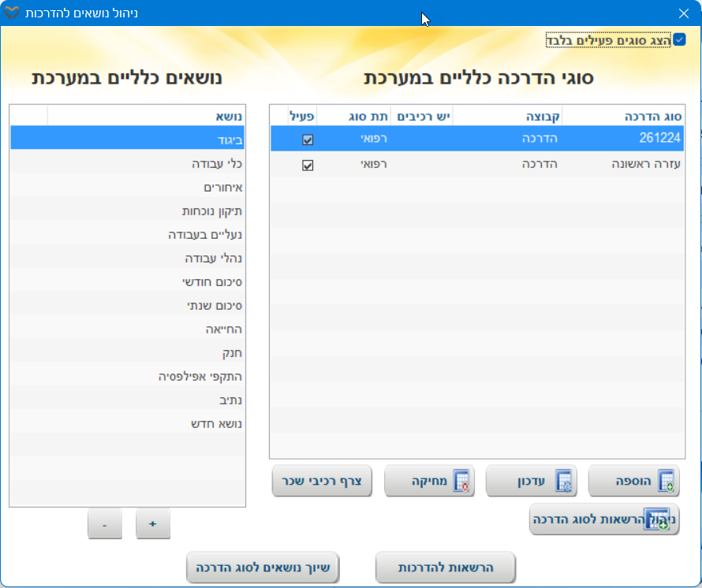Uncheck פעיל checkbox for עזרה ראשונה row

coord(308,165)
